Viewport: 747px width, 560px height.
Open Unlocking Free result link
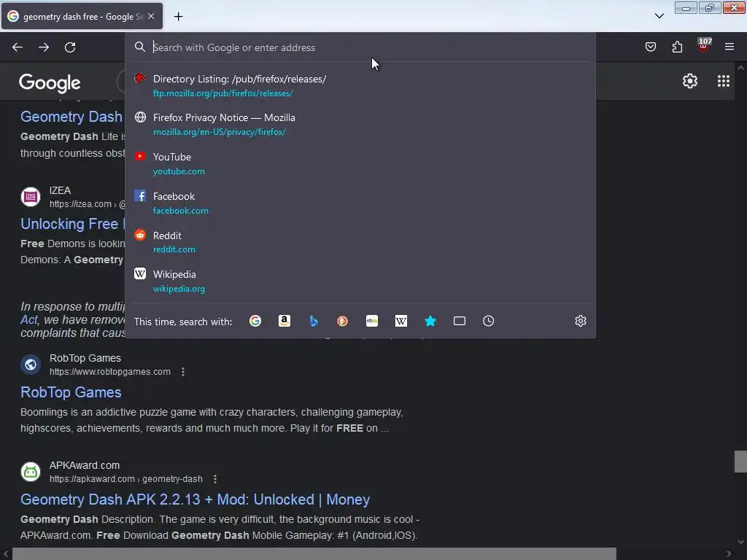tap(72, 224)
